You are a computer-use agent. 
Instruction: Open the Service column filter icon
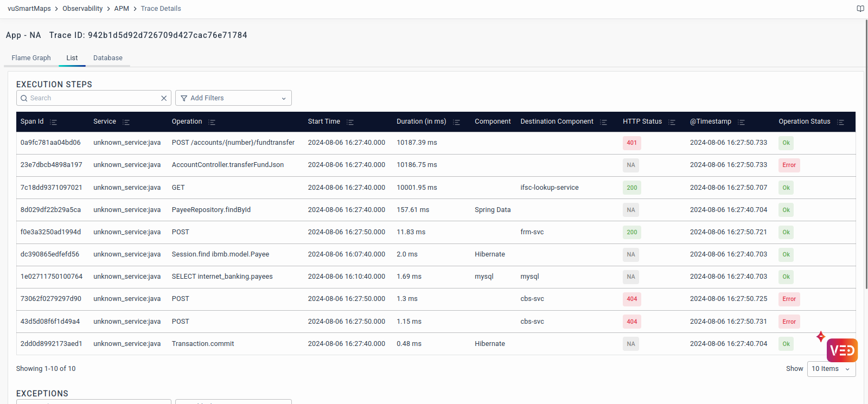[x=126, y=122]
